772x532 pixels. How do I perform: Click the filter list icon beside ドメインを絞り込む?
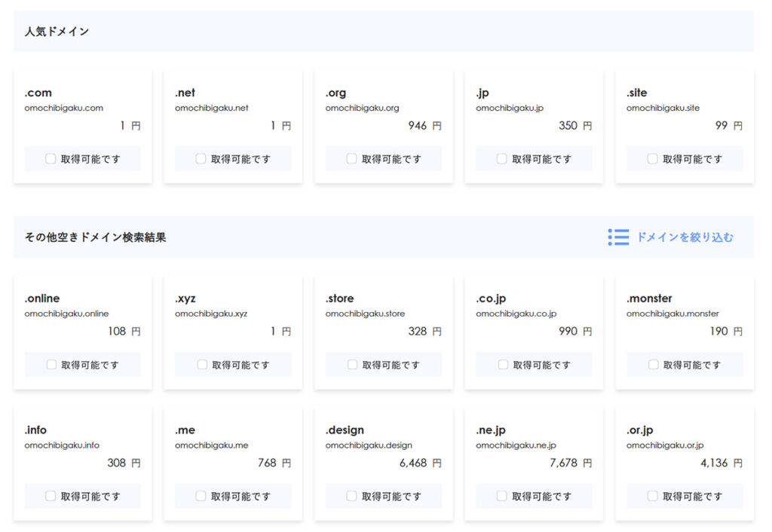tap(618, 237)
